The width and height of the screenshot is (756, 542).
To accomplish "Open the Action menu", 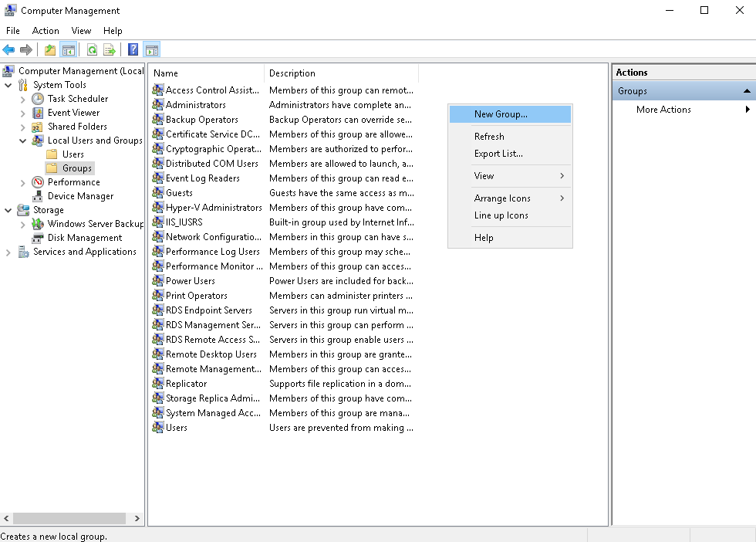I will pyautogui.click(x=46, y=31).
